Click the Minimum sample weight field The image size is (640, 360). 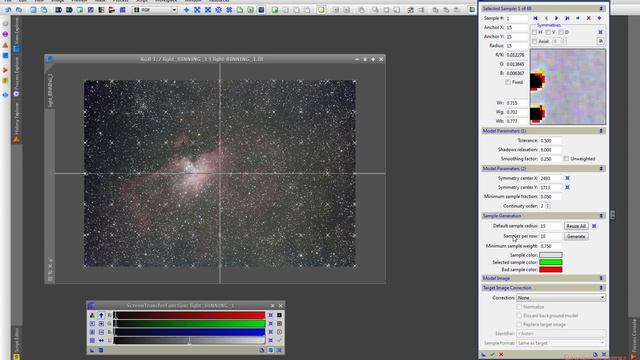pos(550,246)
